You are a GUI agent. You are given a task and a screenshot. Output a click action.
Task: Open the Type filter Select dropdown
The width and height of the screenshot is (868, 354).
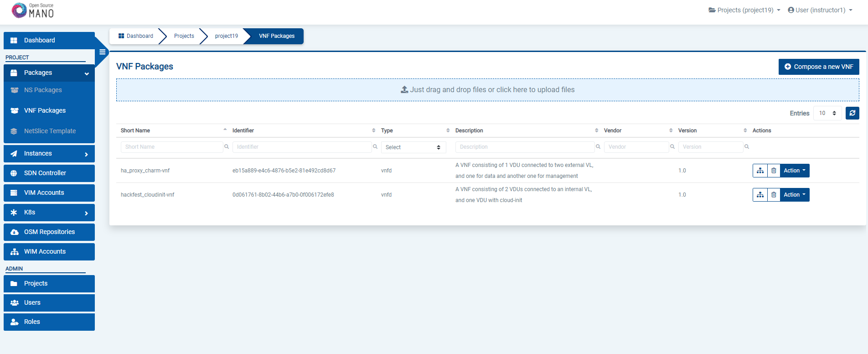click(413, 147)
